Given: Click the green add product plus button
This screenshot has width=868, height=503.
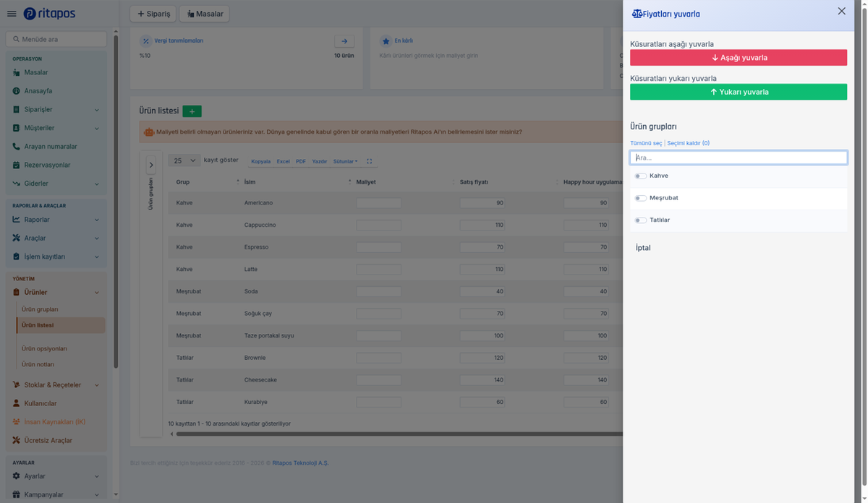Looking at the screenshot, I should [x=192, y=111].
